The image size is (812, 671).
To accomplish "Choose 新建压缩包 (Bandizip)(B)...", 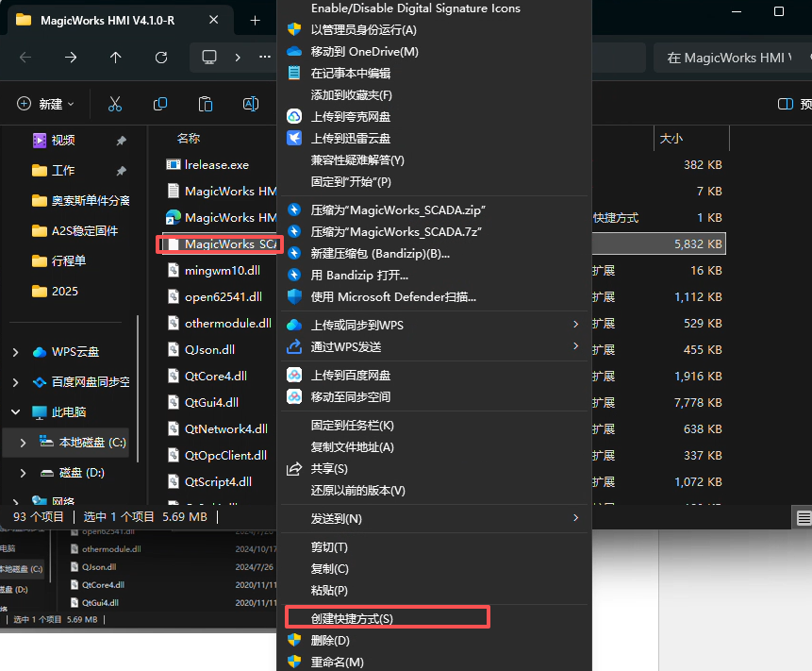I will point(434,253).
